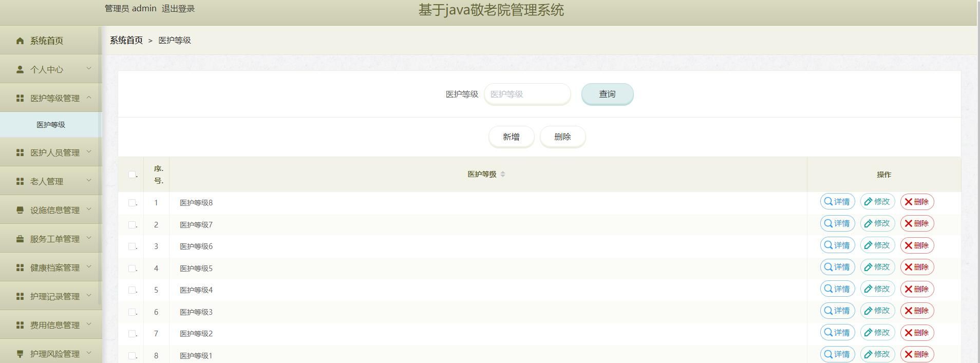Click the red X icon for 医护等级6
Image resolution: width=980 pixels, height=363 pixels.
[909, 245]
